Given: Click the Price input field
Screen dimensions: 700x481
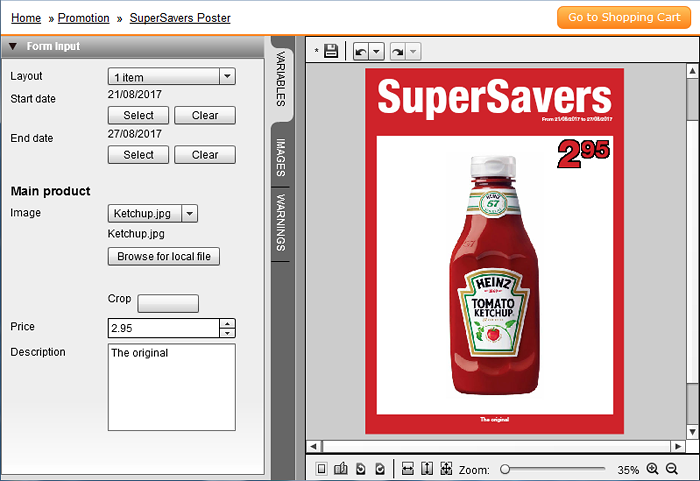Looking at the screenshot, I should tap(163, 328).
